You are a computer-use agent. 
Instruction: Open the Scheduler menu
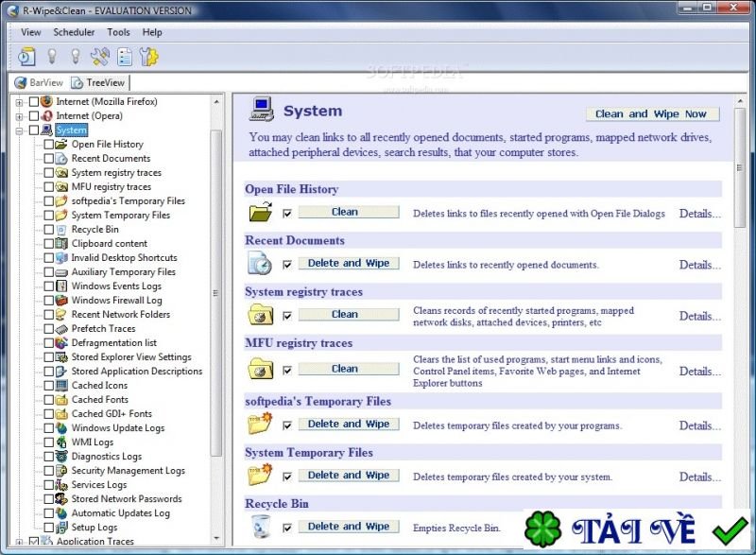[74, 31]
